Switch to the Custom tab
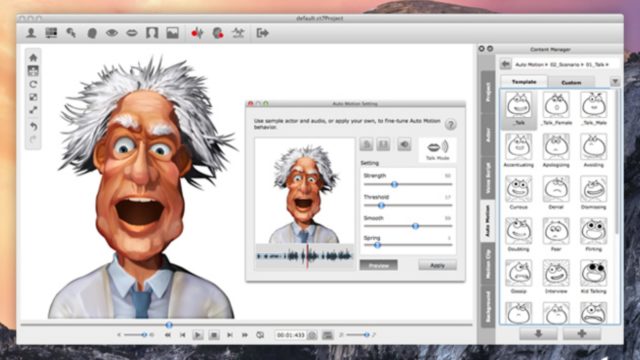The height and width of the screenshot is (360, 640). [571, 82]
